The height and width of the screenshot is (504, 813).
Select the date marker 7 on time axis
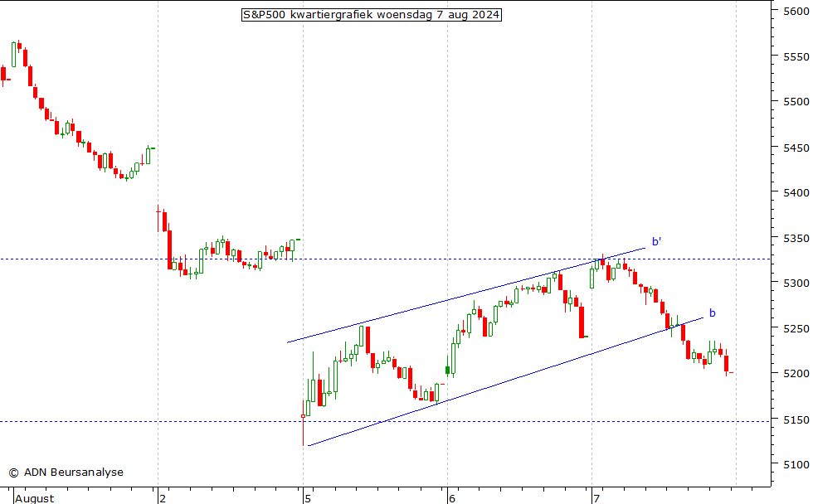(596, 498)
